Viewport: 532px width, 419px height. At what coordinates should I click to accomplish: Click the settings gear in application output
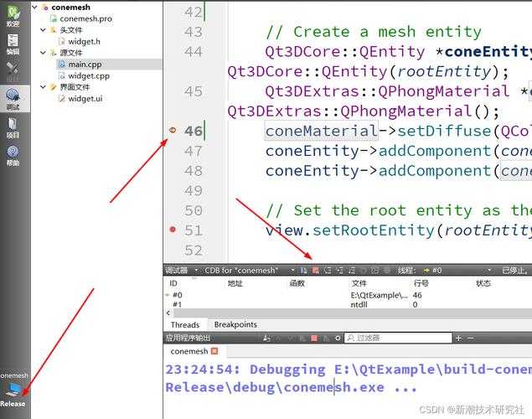coord(338,339)
